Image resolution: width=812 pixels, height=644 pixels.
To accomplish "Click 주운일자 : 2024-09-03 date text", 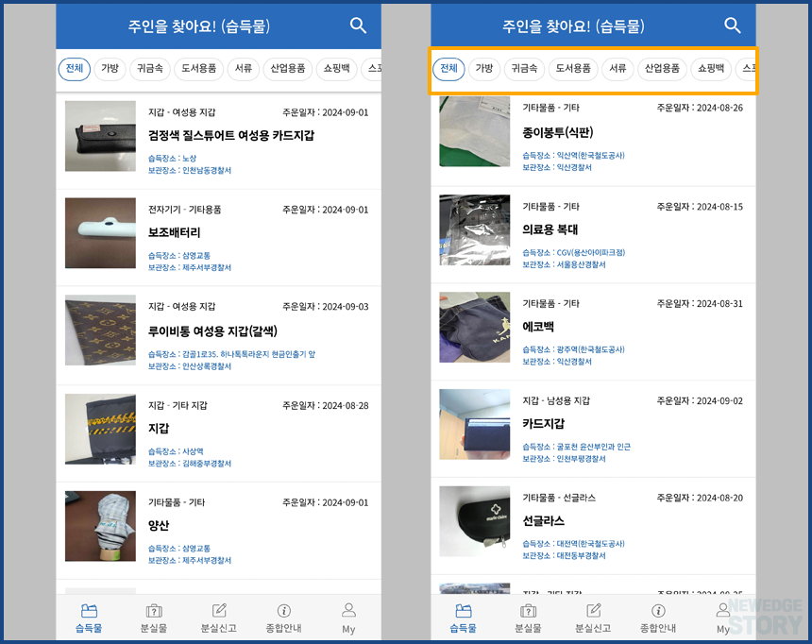I will click(325, 307).
